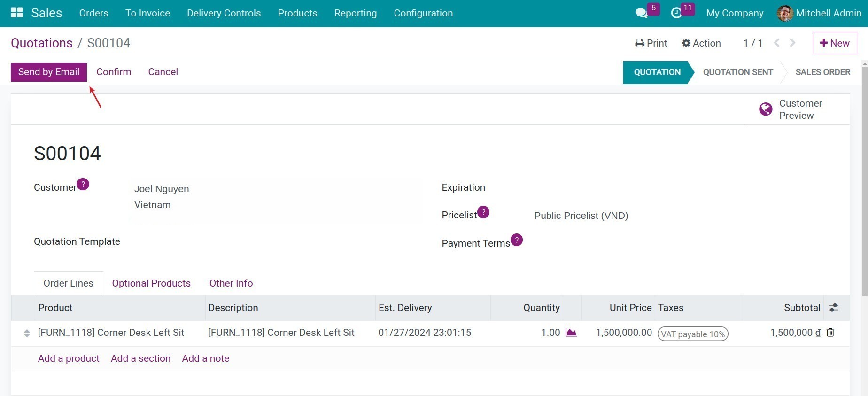Open Customer Preview globe button
The image size is (868, 396).
(797, 109)
